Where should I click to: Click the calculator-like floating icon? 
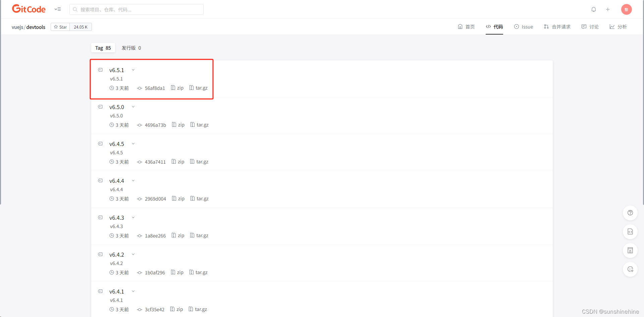tap(630, 250)
